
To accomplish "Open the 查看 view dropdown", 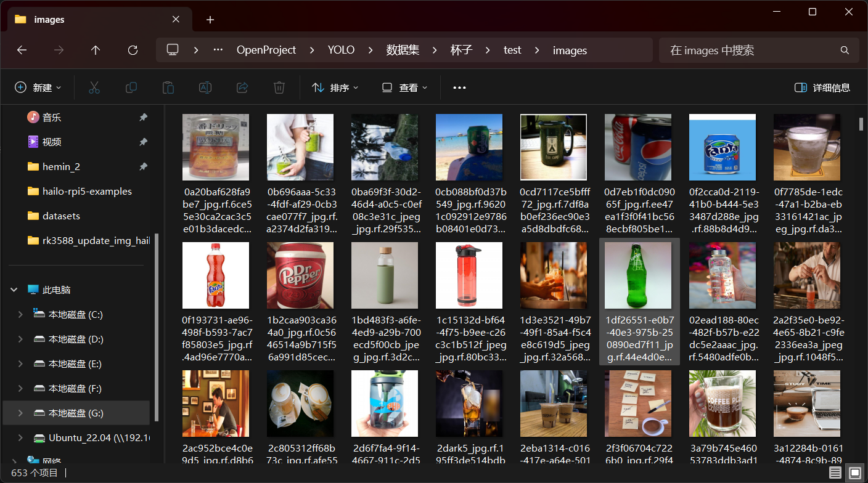I will click(404, 87).
